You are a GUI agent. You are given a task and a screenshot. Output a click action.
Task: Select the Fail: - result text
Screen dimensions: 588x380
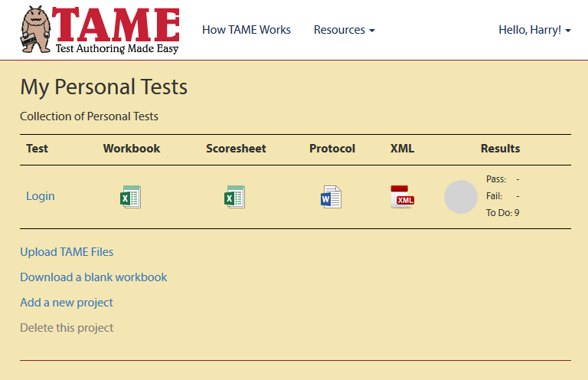point(502,196)
